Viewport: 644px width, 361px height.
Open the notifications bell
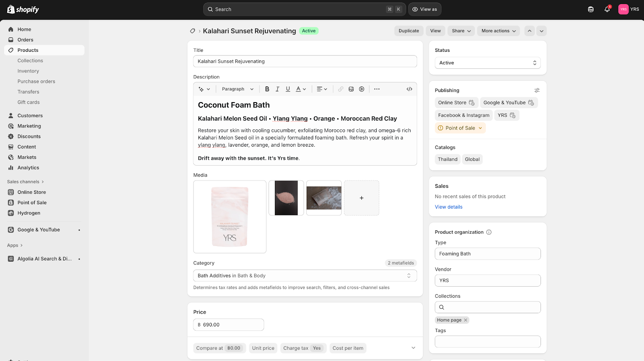point(607,9)
